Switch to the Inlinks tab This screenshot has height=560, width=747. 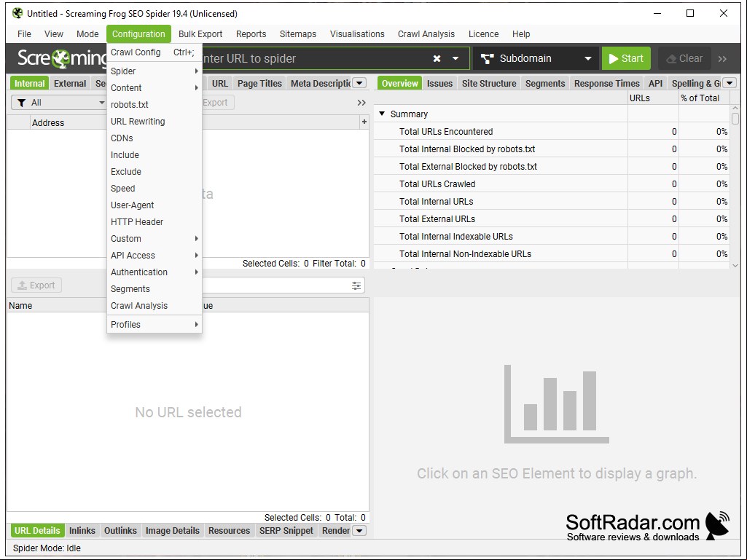[x=82, y=530]
